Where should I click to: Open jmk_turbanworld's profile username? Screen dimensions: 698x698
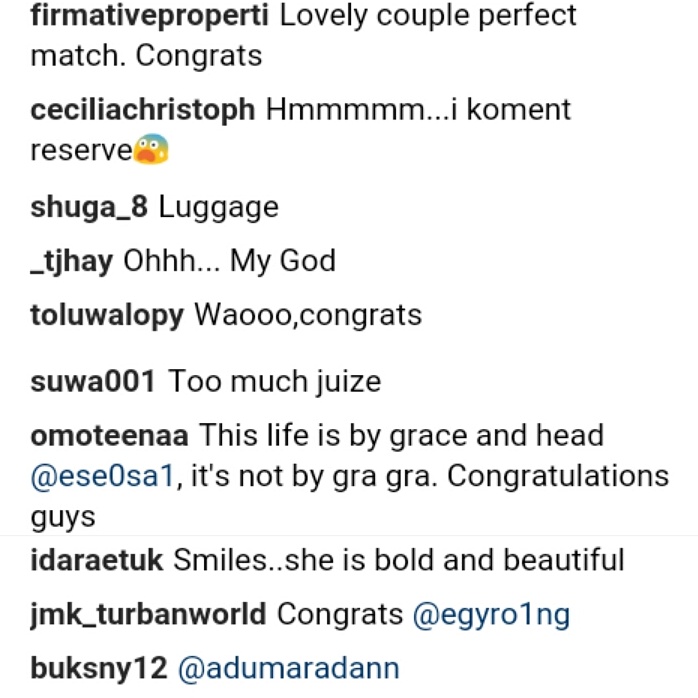(148, 614)
